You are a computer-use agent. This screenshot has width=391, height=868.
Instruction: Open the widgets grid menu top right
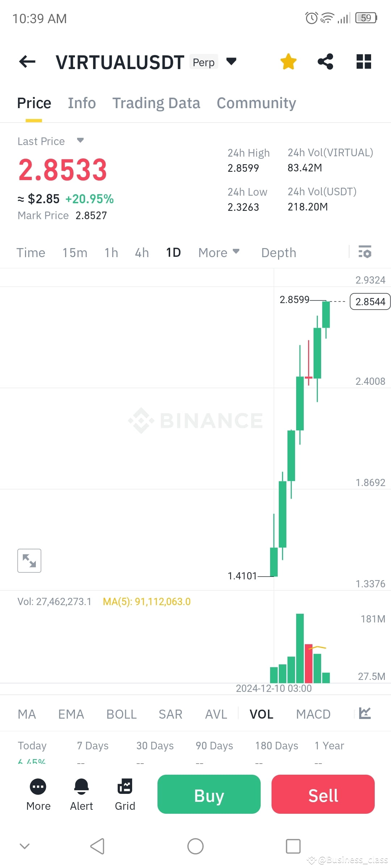tap(363, 61)
